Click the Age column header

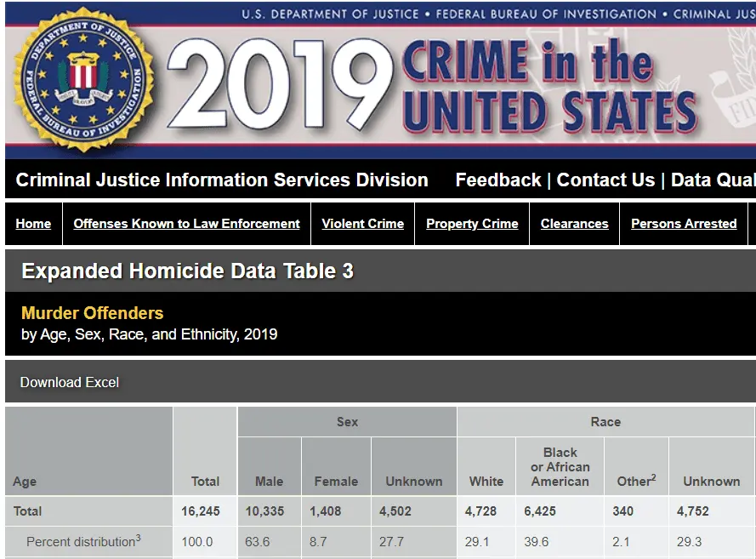pos(25,482)
